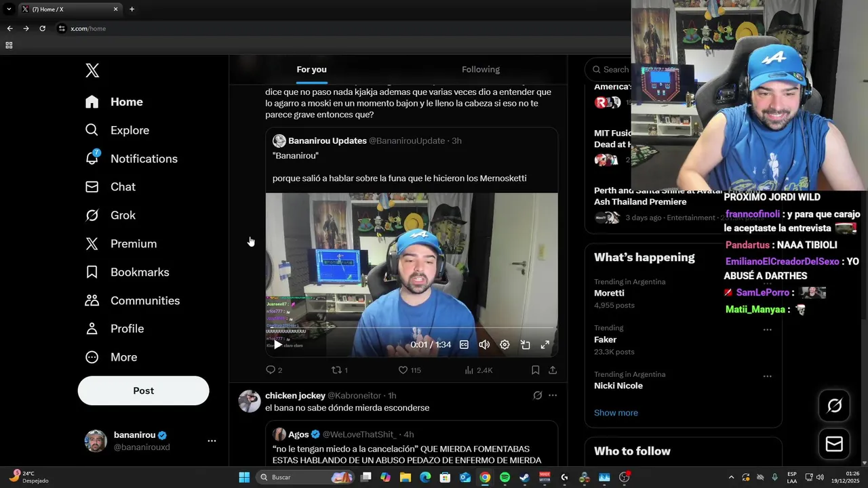Image resolution: width=868 pixels, height=488 pixels.
Task: Go back with the browser back arrow
Action: [9, 28]
